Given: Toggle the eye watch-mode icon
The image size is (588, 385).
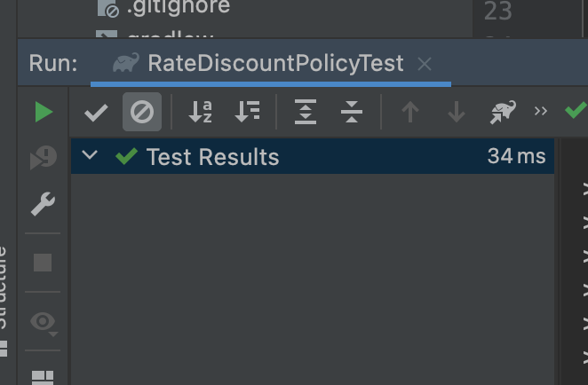Looking at the screenshot, I should 44,322.
